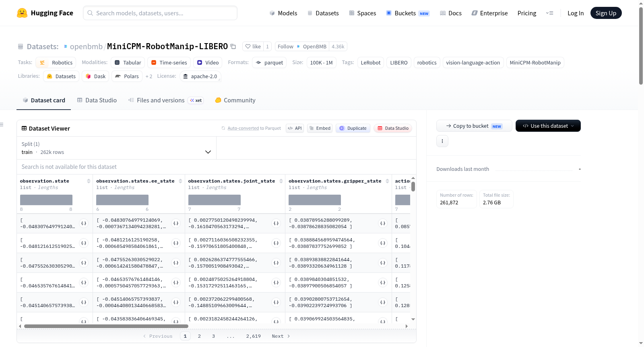Viewport: 644px width, 347px height.
Task: Expand the cell containing 0.03902800753712654
Action: click(383, 302)
